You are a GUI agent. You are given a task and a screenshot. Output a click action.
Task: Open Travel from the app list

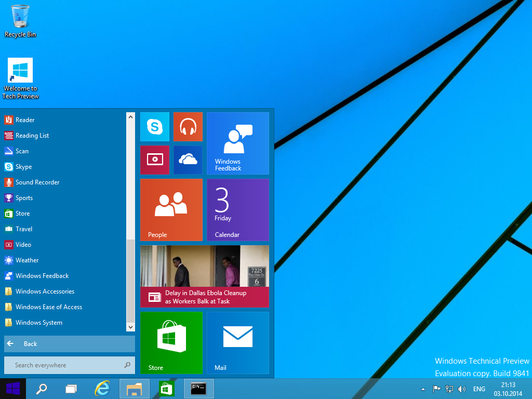64,229
